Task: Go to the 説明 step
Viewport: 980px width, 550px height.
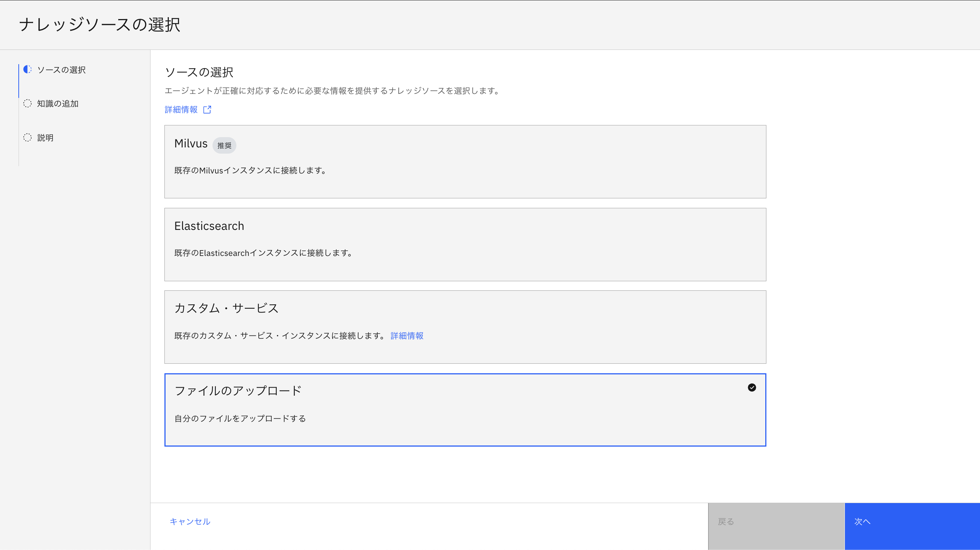Action: click(45, 138)
